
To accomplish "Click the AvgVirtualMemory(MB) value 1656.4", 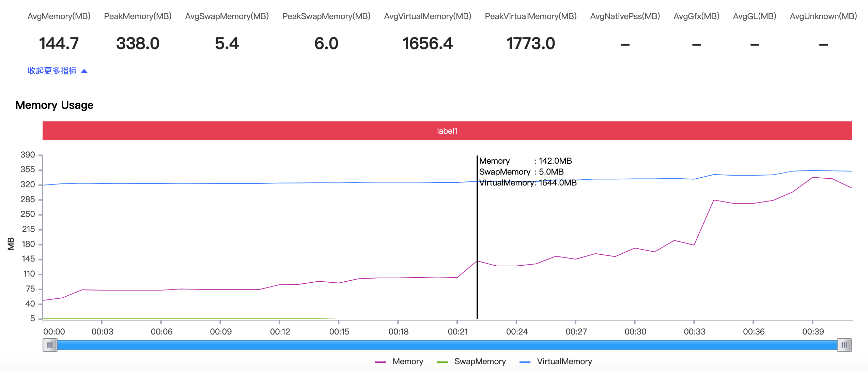I will click(428, 44).
